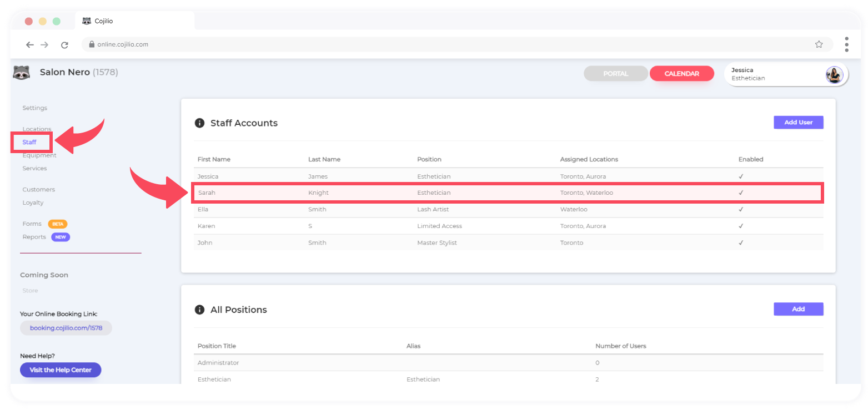This screenshot has height=415, width=868.
Task: Click the Salon Nero raccoon logo
Action: point(21,72)
